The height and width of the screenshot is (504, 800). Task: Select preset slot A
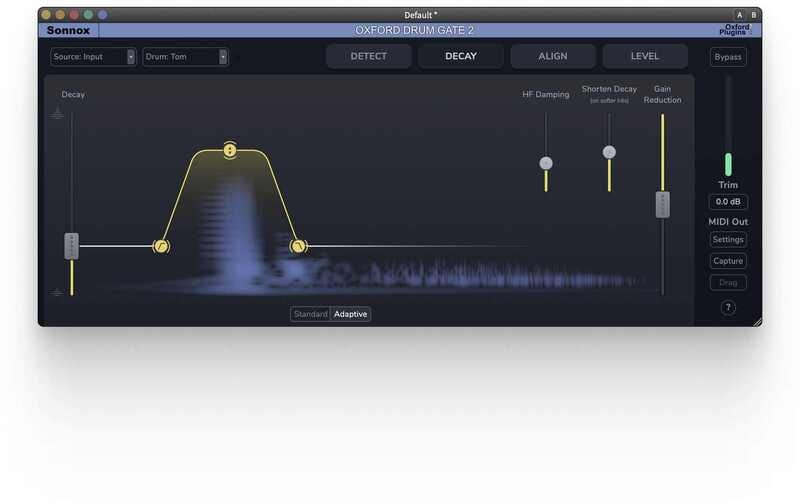(x=739, y=15)
